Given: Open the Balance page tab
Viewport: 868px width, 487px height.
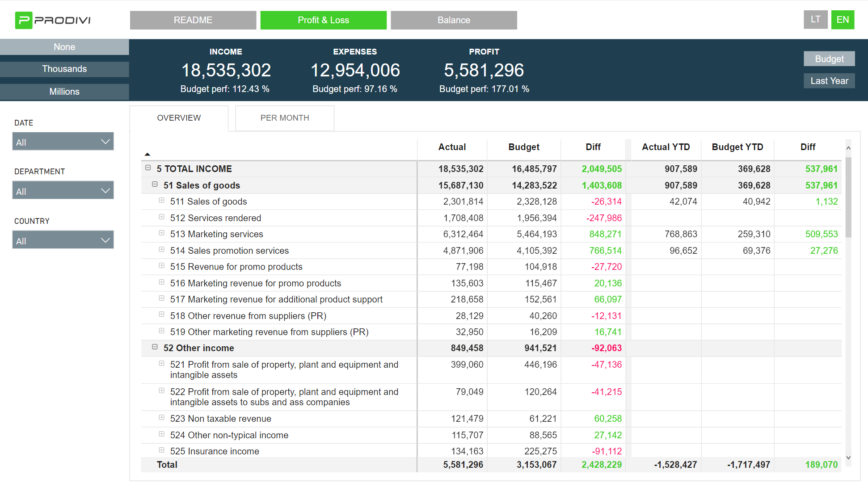Looking at the screenshot, I should click(x=454, y=20).
